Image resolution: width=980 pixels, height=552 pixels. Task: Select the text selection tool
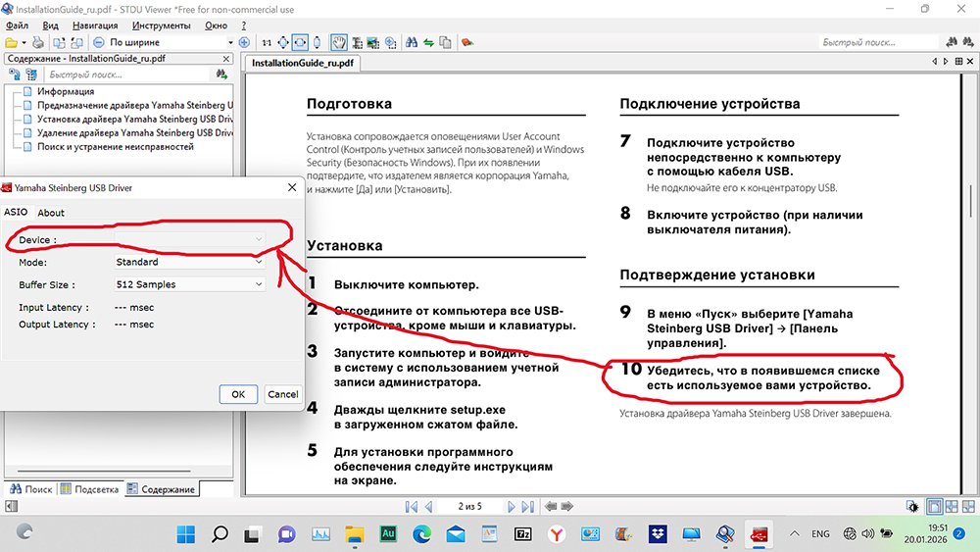click(358, 42)
